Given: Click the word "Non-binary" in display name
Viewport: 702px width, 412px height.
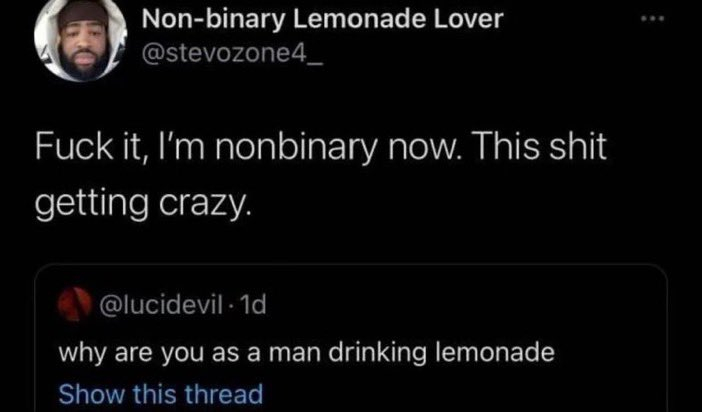Looking at the screenshot, I should (195, 19).
